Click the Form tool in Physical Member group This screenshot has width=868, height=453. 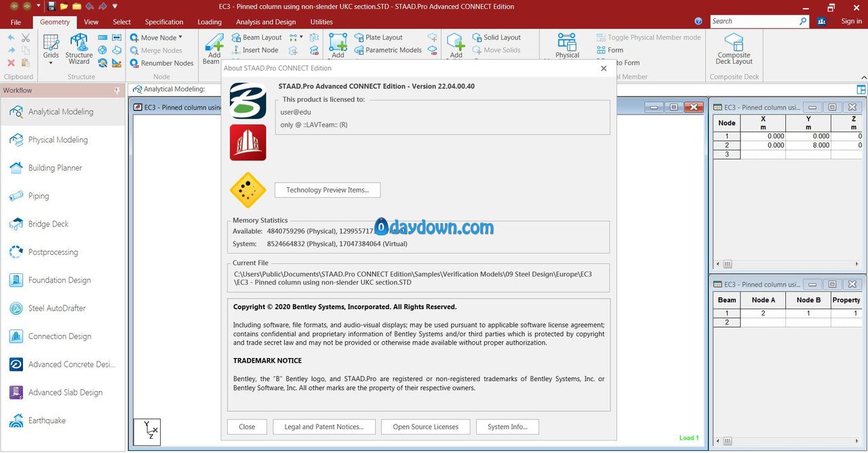[610, 50]
